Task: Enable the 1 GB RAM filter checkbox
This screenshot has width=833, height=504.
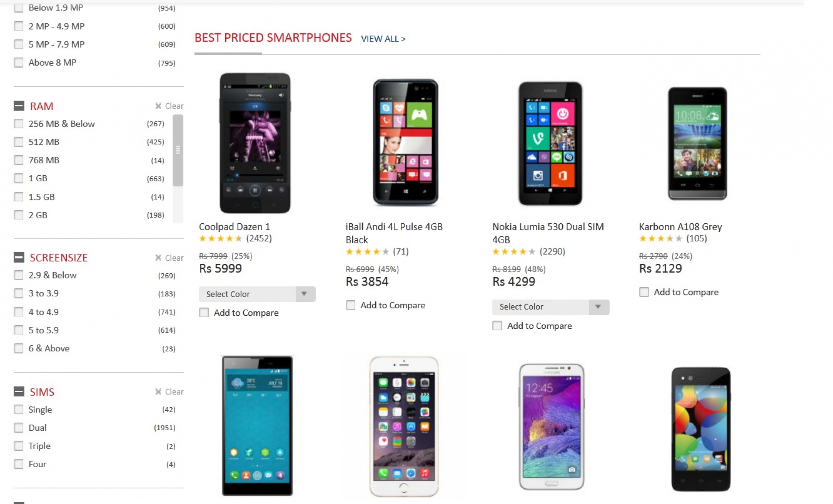Action: tap(18, 178)
